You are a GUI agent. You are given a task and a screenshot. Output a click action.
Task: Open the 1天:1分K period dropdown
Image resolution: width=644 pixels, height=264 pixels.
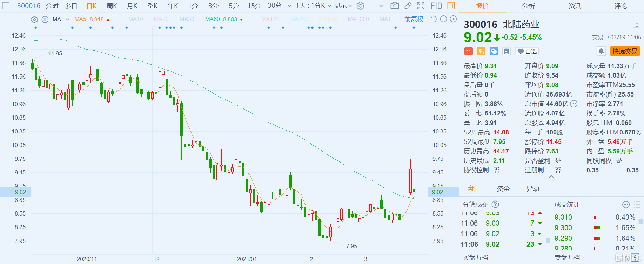pyautogui.click(x=314, y=6)
